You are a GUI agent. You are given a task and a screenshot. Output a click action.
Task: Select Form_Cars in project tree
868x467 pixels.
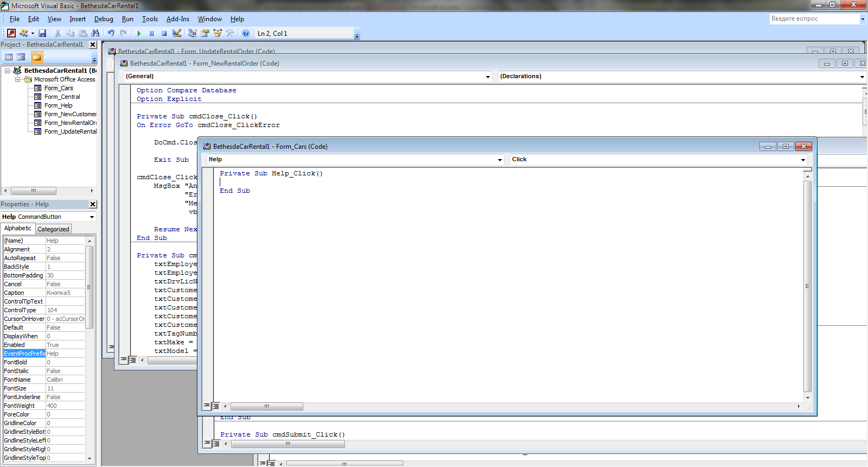click(59, 88)
